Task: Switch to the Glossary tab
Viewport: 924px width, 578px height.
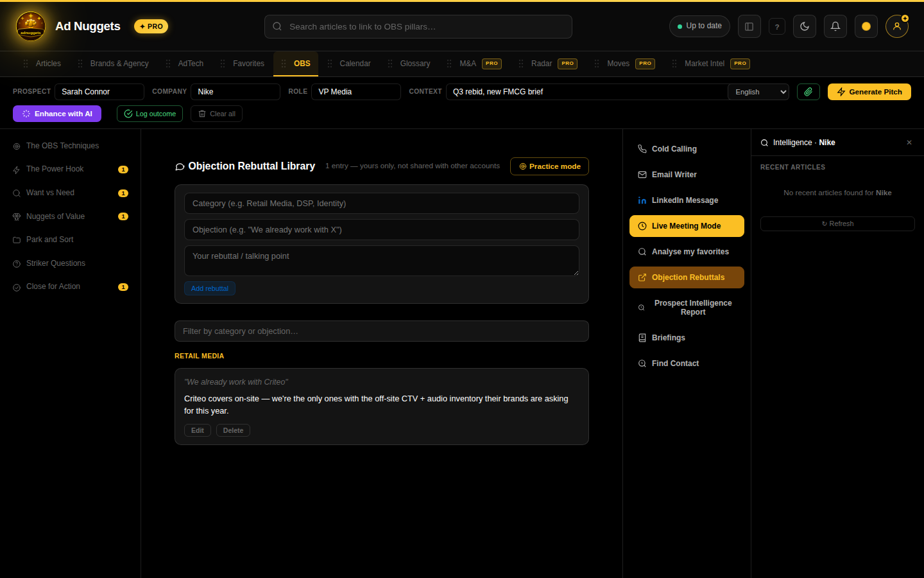Action: (x=409, y=64)
